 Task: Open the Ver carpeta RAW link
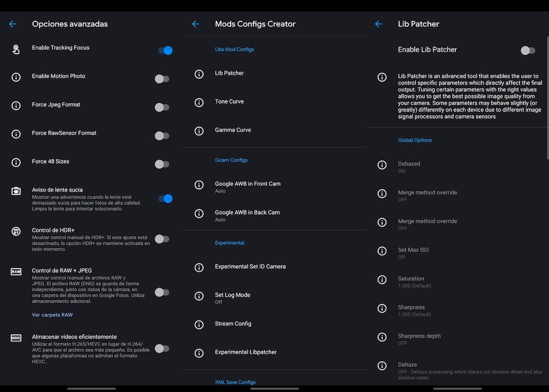52,315
